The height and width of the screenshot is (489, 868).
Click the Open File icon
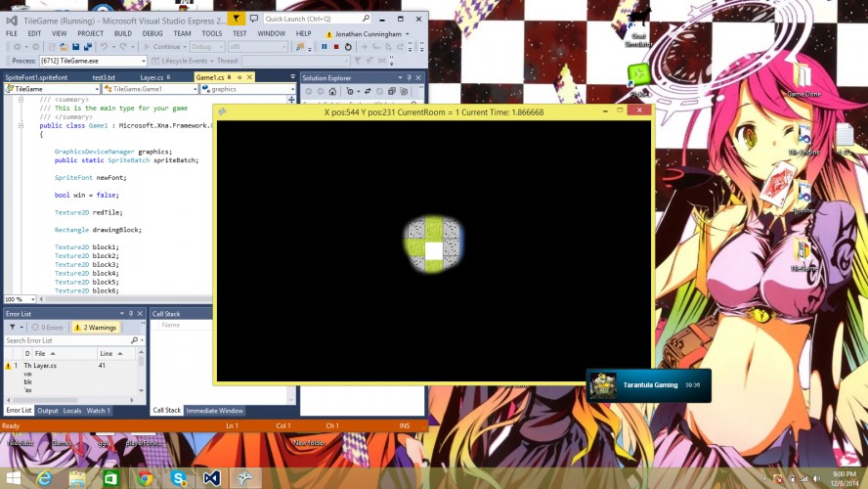pyautogui.click(x=64, y=47)
